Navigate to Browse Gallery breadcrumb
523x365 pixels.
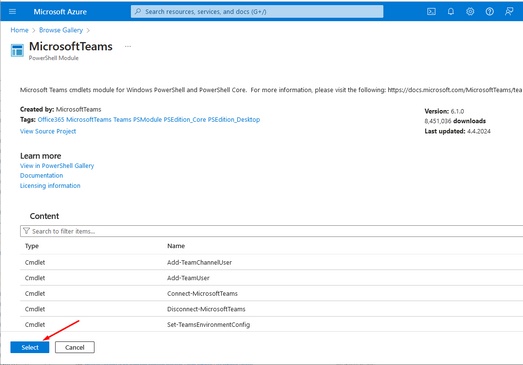[61, 30]
